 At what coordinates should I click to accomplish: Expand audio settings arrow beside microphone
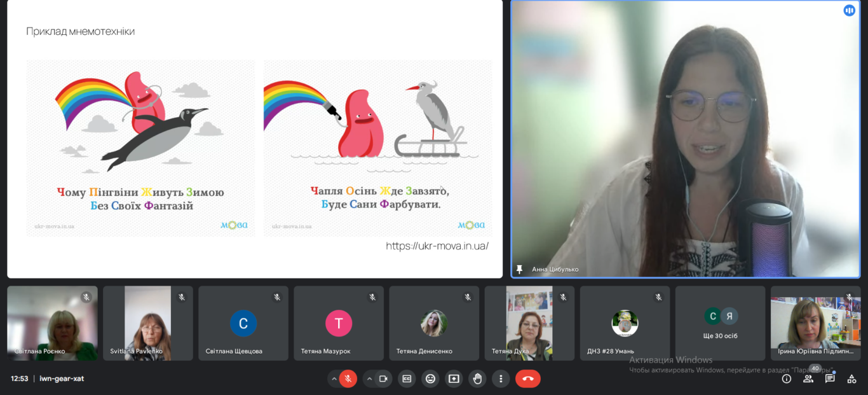[x=334, y=378]
